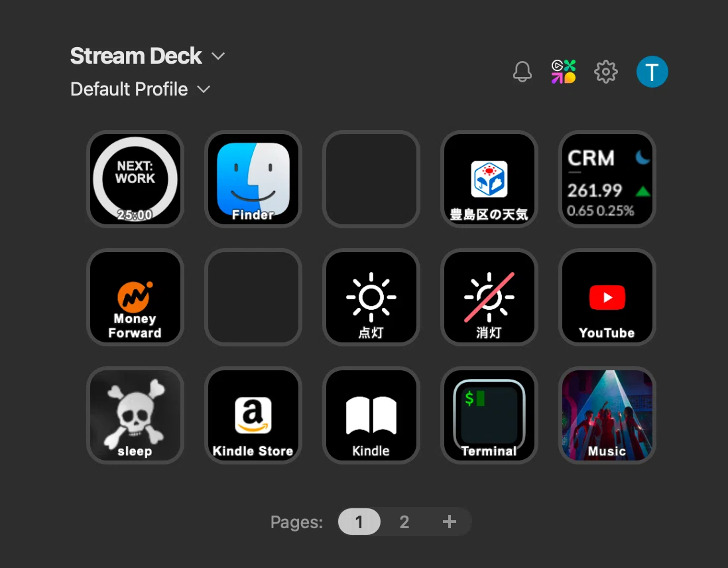Viewport: 728px width, 568px height.
Task: Click the 点灯 light-on key
Action: coord(371,297)
